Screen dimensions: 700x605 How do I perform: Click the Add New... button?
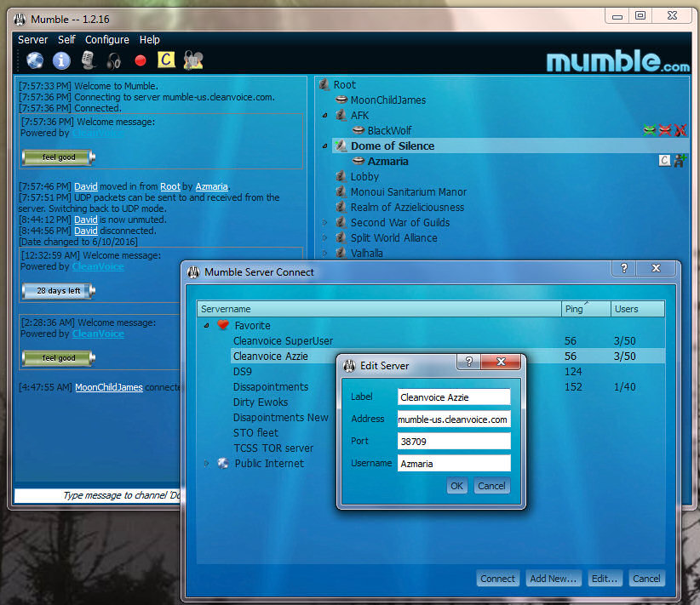(553, 579)
